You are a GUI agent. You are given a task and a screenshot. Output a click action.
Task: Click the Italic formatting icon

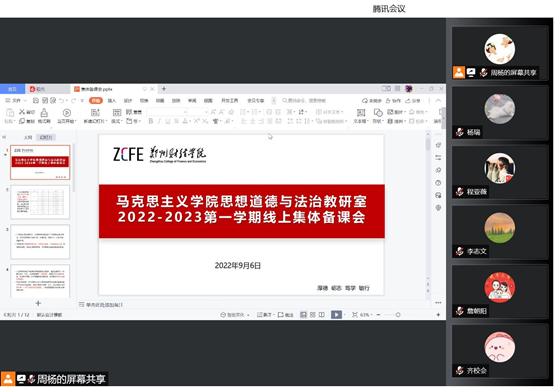[159, 121]
